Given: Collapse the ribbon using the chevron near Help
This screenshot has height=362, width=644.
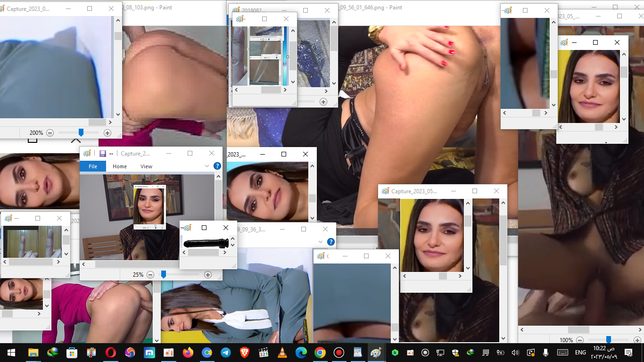Looking at the screenshot, I should (206, 166).
